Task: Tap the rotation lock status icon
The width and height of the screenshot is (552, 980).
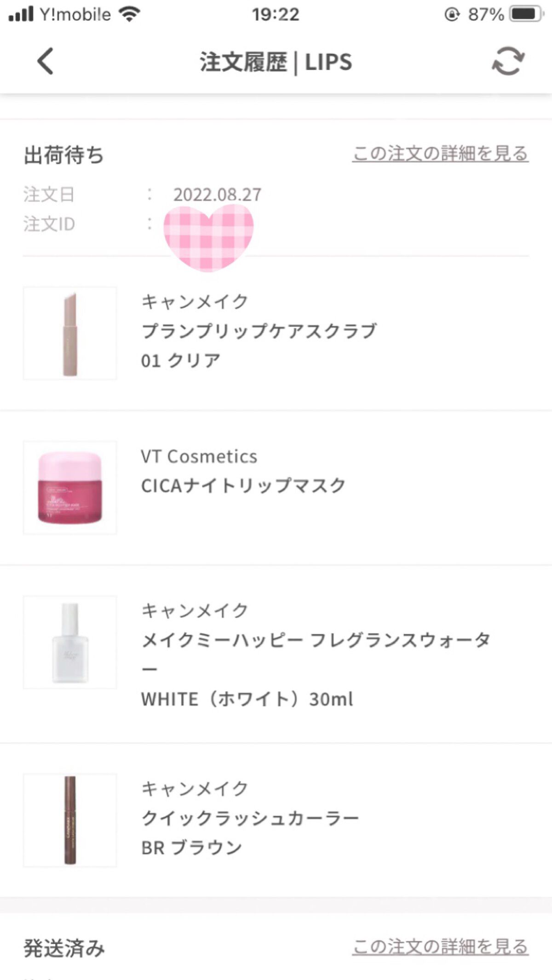Action: pyautogui.click(x=452, y=15)
